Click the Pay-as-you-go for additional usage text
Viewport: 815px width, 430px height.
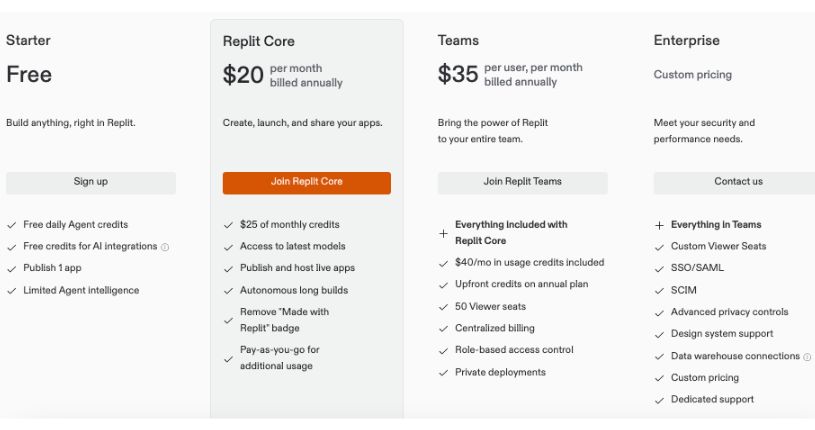(279, 358)
